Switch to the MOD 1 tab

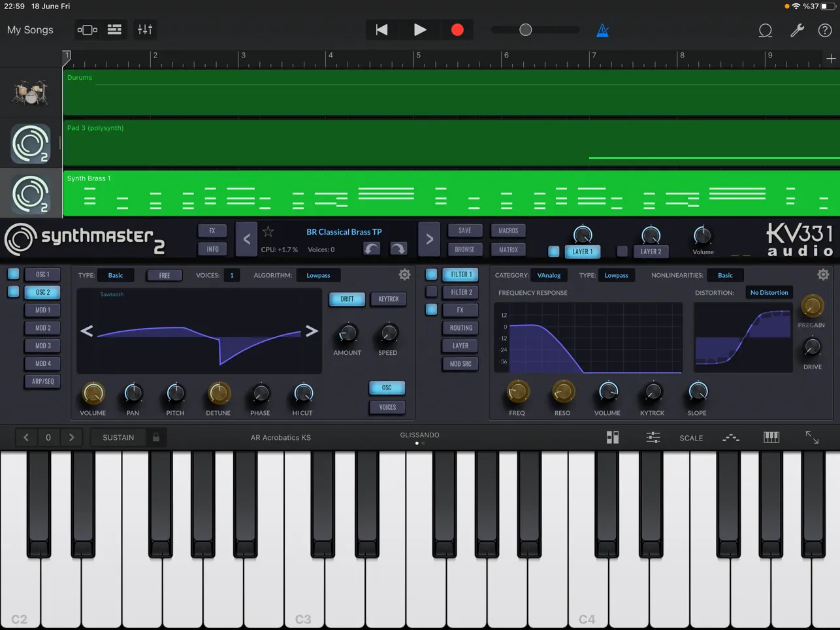pos(42,310)
